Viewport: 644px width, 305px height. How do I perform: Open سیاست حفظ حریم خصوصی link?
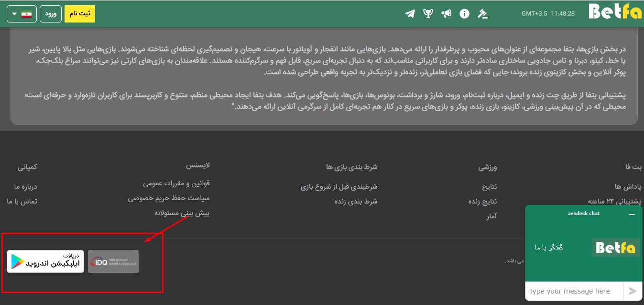tap(169, 198)
